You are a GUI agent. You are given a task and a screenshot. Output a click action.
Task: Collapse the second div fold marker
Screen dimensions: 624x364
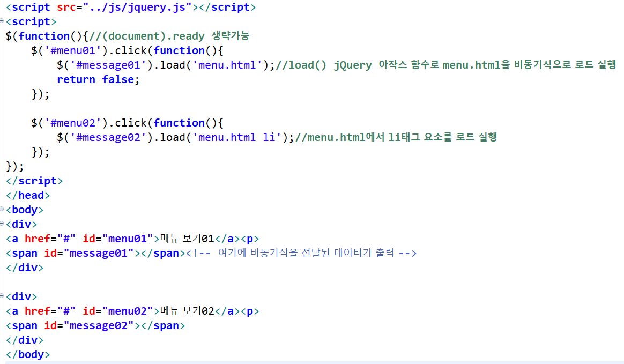(2, 295)
